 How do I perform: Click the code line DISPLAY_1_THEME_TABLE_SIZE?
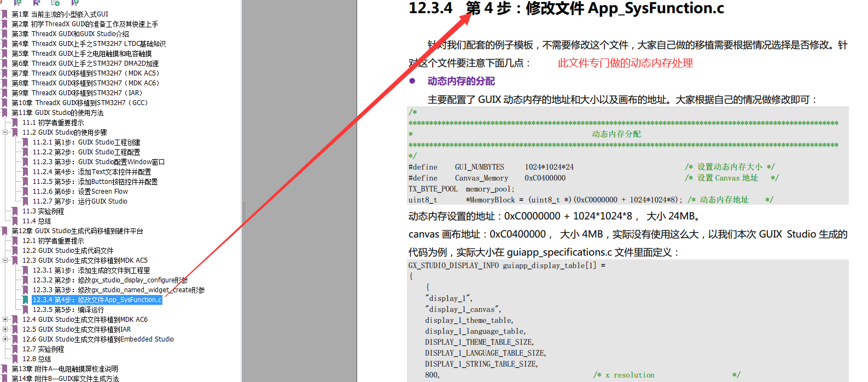point(480,342)
